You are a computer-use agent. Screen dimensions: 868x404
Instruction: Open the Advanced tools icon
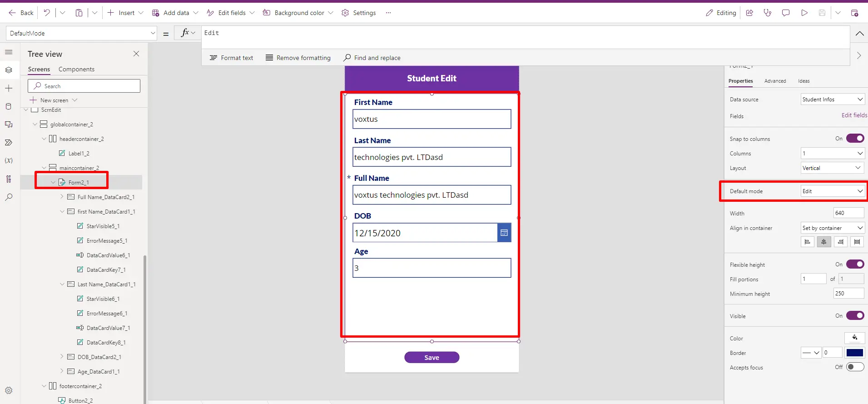pos(9,179)
